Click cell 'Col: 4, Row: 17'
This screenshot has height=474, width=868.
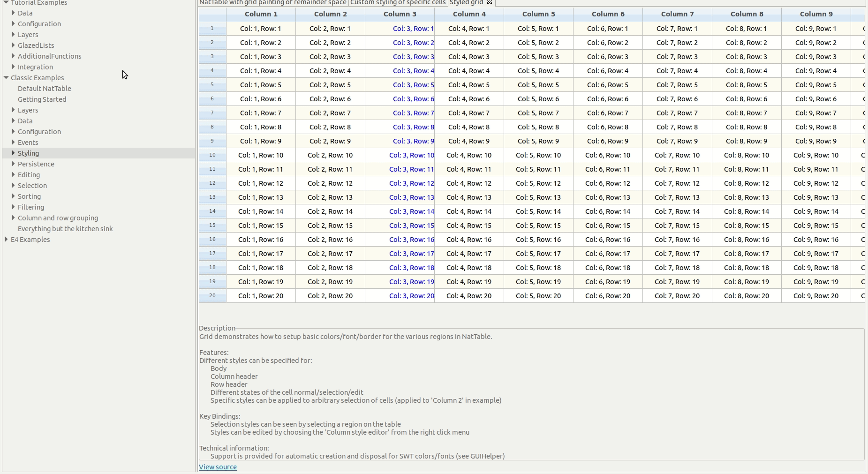pos(469,254)
